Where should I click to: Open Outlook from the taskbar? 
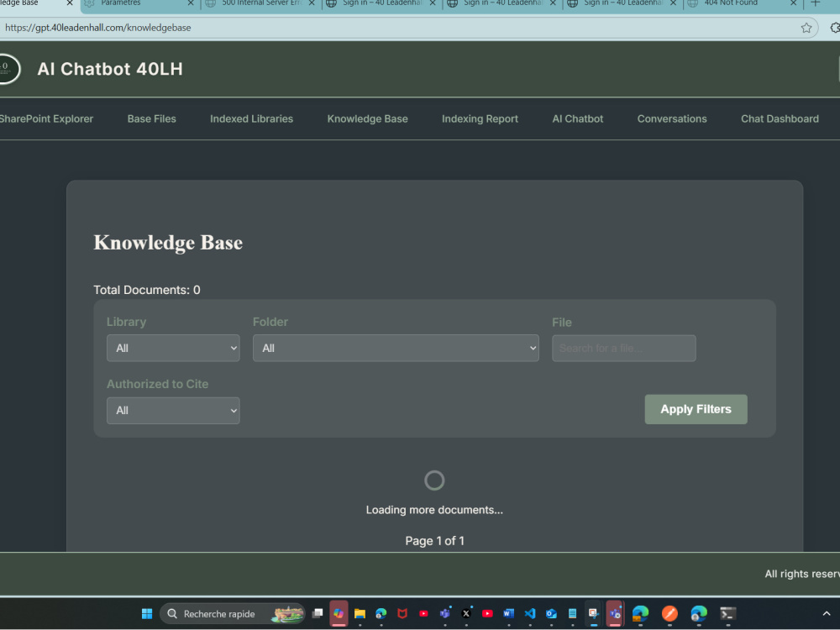click(551, 613)
